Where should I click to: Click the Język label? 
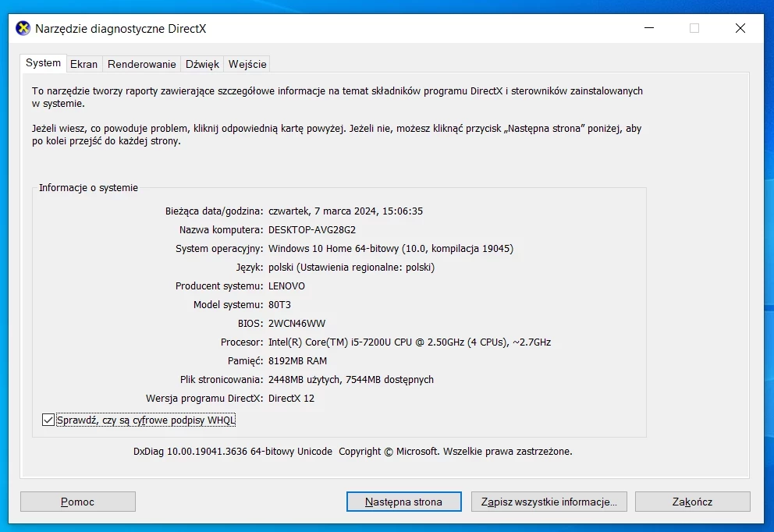click(249, 268)
